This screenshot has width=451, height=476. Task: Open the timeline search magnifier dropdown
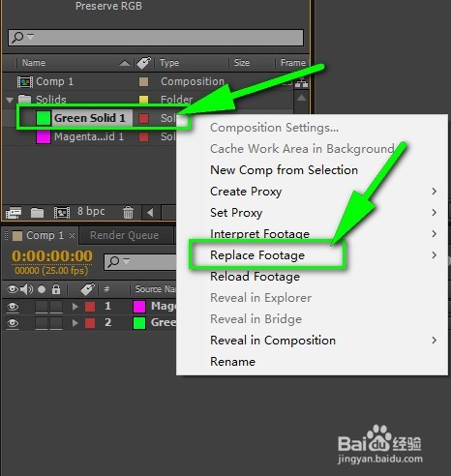point(119,261)
